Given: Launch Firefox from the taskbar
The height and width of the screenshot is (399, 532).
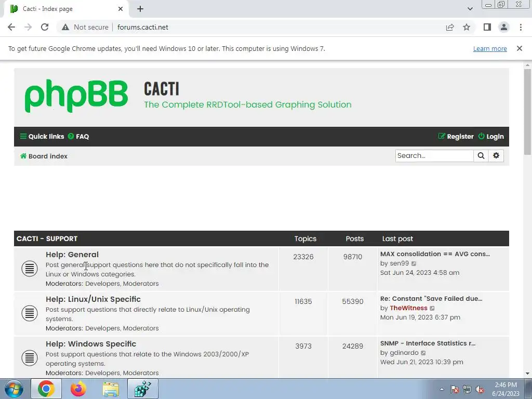Looking at the screenshot, I should click(78, 389).
